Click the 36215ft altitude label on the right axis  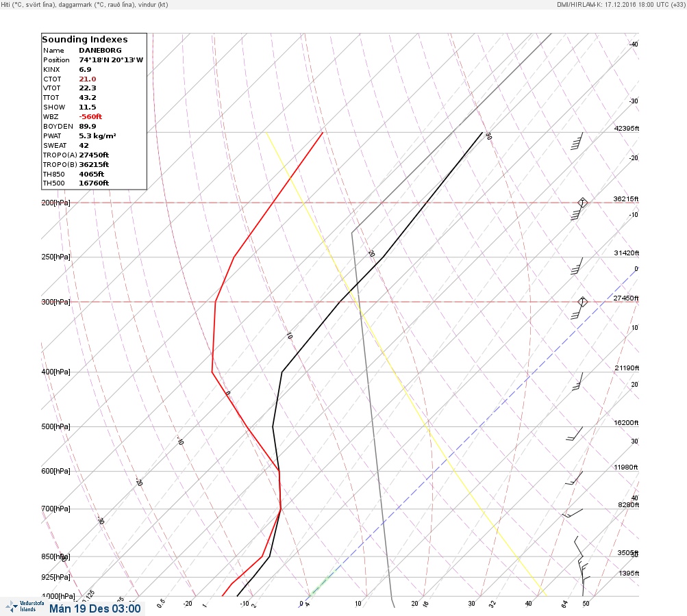626,198
